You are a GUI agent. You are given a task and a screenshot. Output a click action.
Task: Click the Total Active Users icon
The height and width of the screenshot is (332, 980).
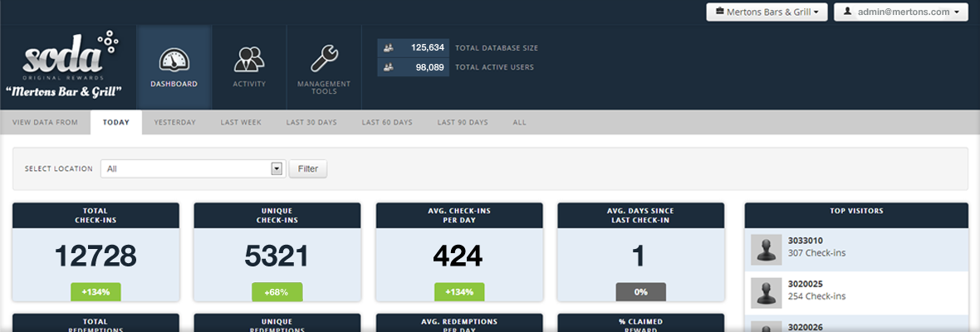pos(388,67)
